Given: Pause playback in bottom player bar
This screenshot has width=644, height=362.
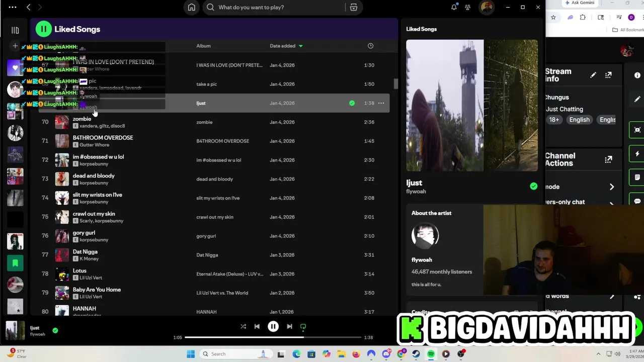Looking at the screenshot, I should click(273, 326).
